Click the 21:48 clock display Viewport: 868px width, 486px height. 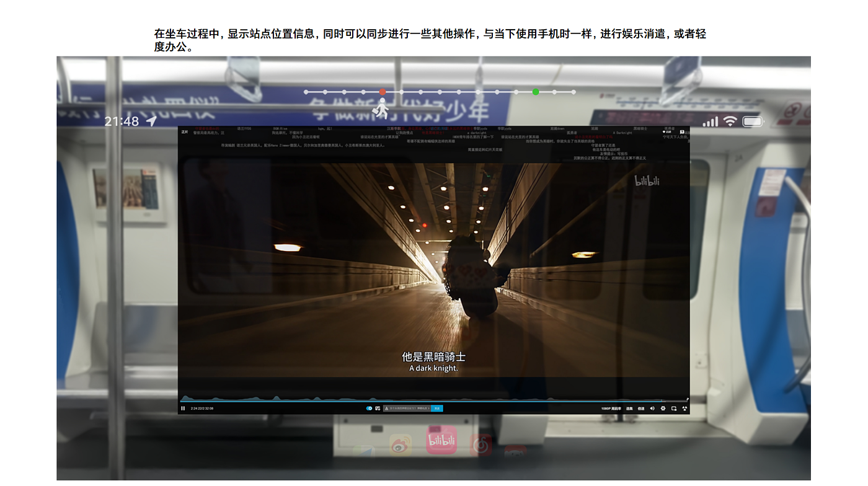pyautogui.click(x=122, y=121)
